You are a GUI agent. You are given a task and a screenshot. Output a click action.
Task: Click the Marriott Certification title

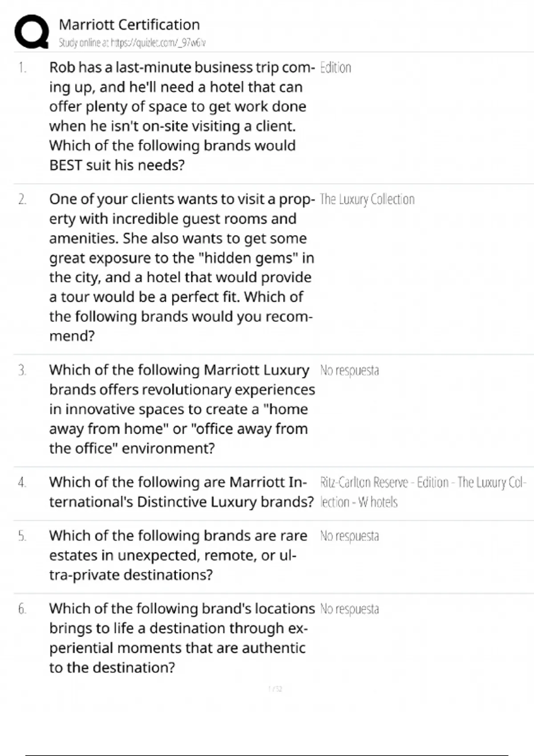[129, 24]
